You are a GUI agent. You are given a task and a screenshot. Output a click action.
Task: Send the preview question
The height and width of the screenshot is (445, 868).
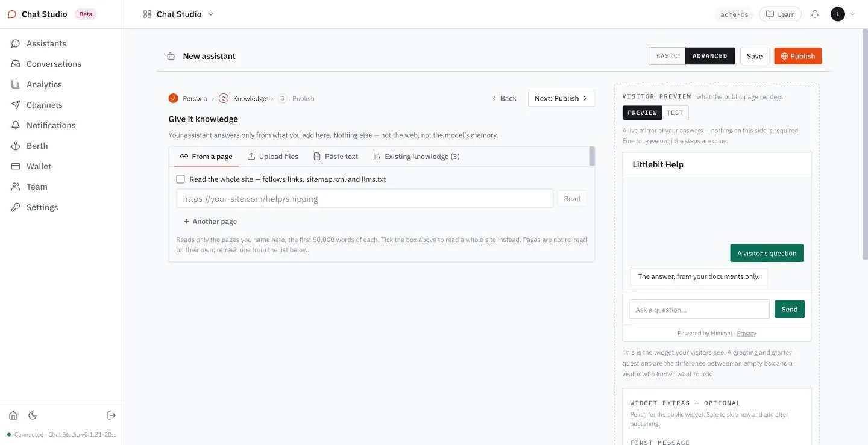pyautogui.click(x=790, y=310)
